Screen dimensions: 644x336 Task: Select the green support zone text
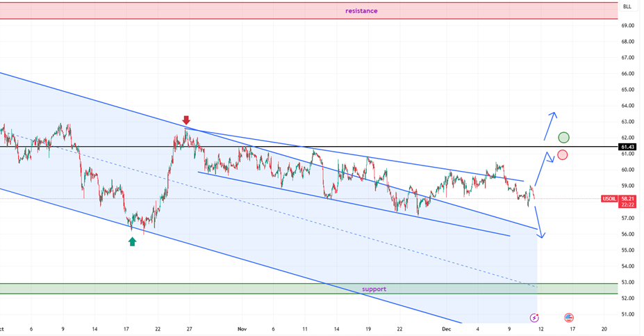[374, 289]
